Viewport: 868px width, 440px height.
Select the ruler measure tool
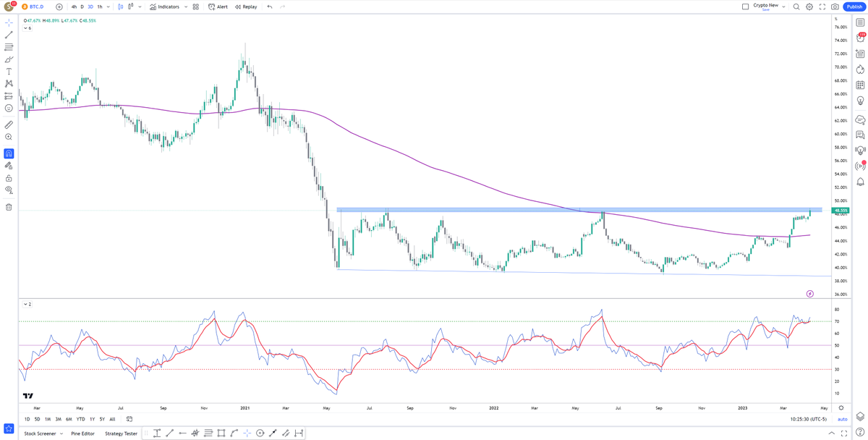(x=9, y=124)
